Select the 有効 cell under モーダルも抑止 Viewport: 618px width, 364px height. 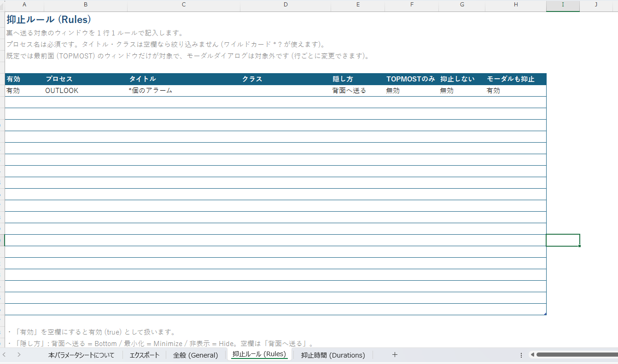click(516, 91)
